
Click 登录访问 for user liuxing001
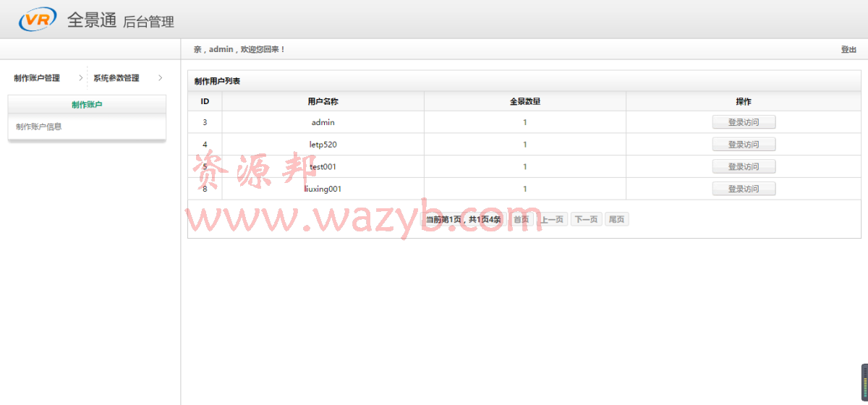click(744, 189)
